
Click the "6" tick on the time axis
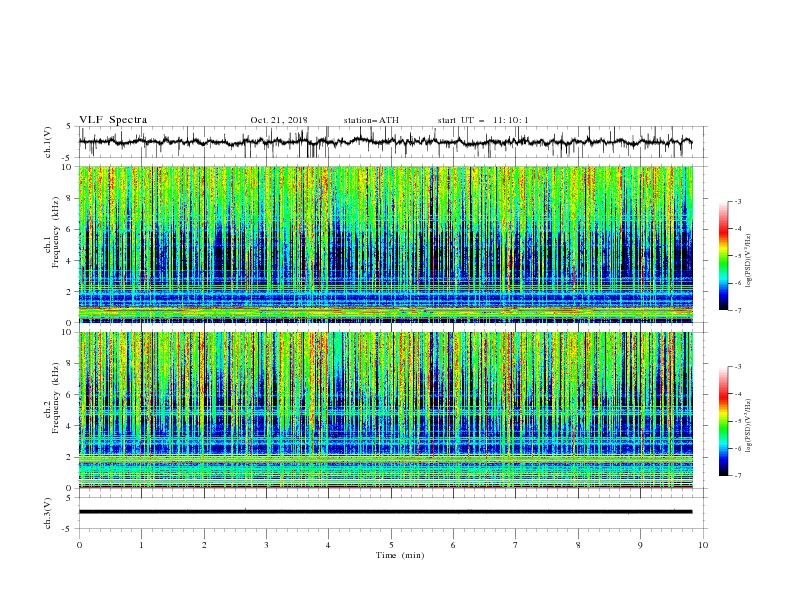453,545
